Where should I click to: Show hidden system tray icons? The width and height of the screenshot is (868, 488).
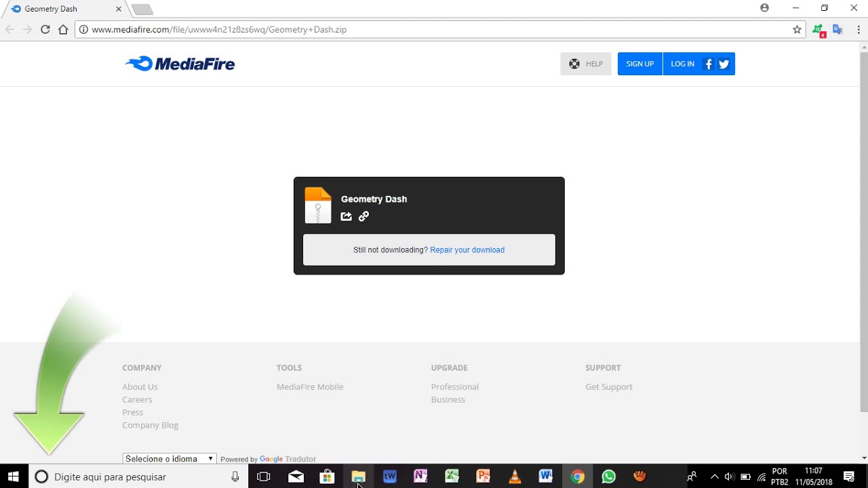pos(714,476)
